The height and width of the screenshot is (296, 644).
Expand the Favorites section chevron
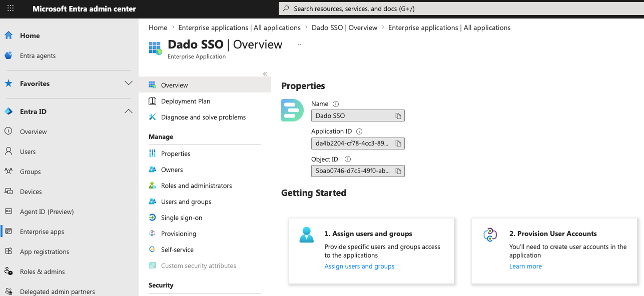[128, 83]
